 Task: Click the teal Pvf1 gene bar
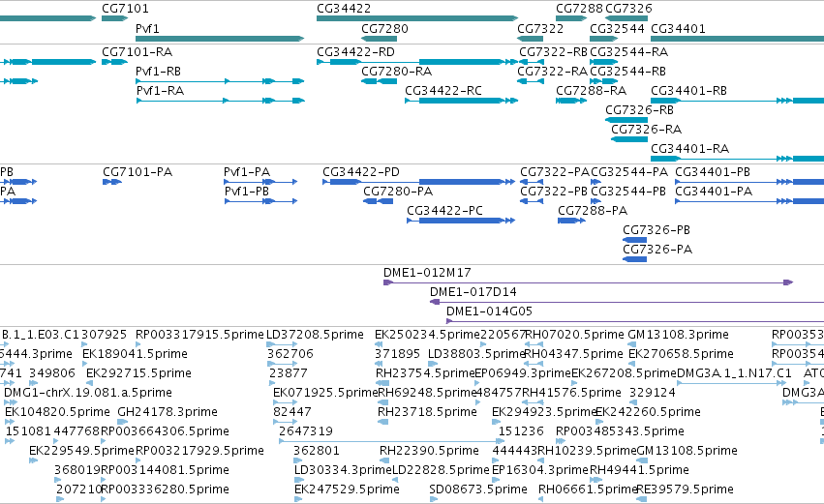point(220,39)
